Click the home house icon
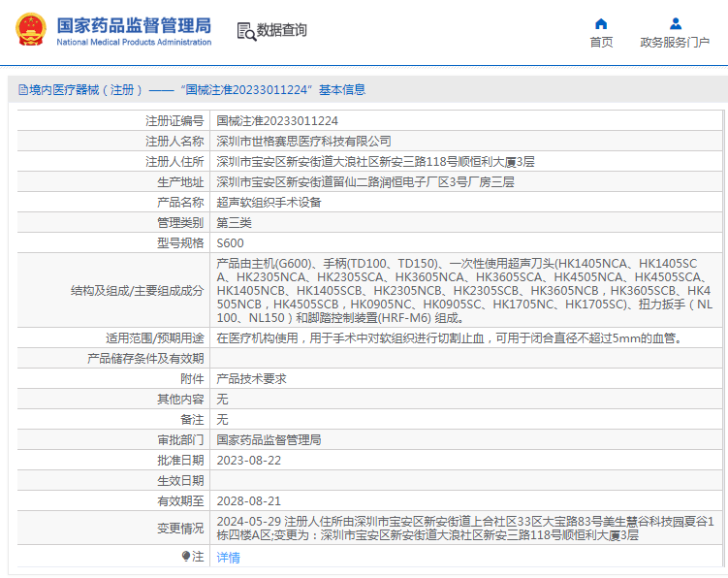728x578 pixels. pos(601,23)
